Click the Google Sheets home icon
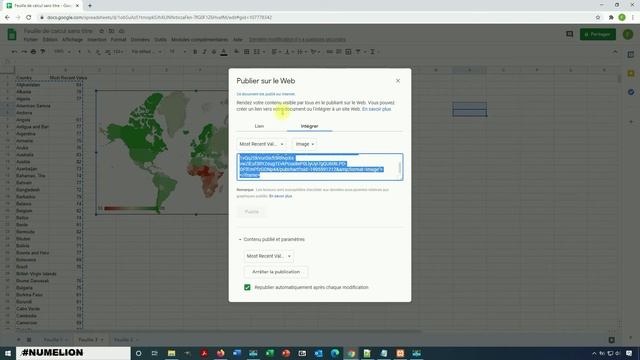The image size is (640, 360). pos(12,34)
